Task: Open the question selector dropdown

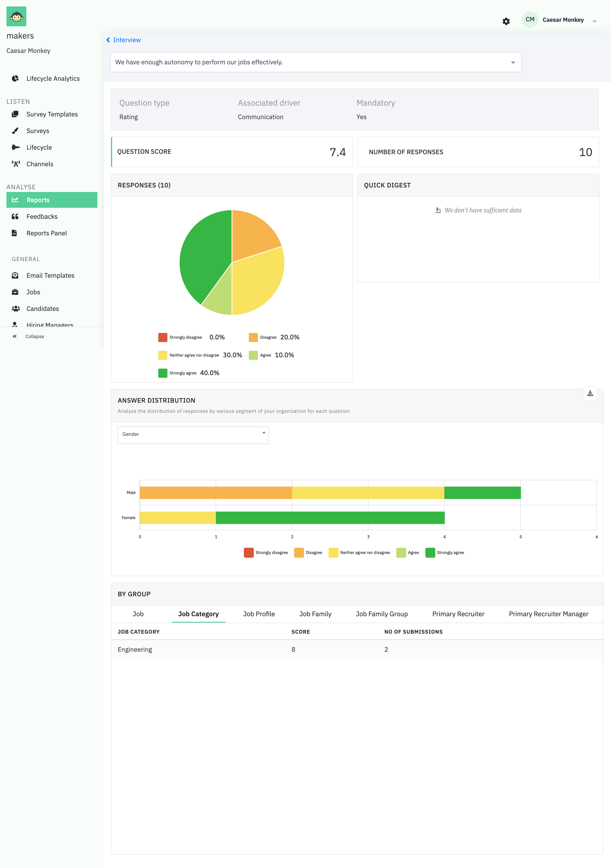Action: pyautogui.click(x=315, y=62)
